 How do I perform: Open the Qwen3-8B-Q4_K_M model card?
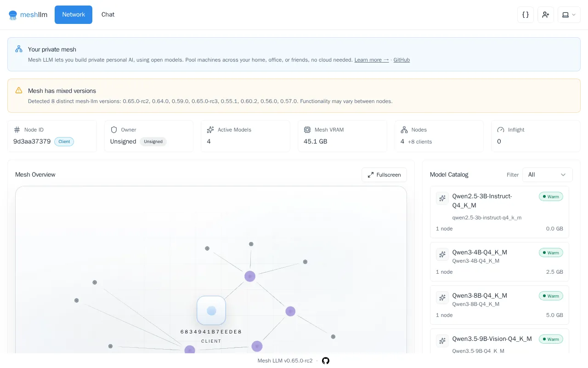[499, 305]
